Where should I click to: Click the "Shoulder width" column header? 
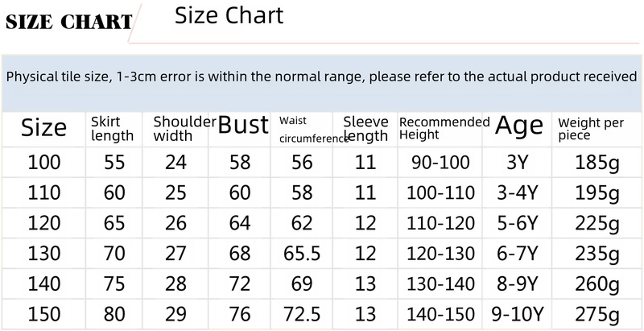tap(184, 128)
